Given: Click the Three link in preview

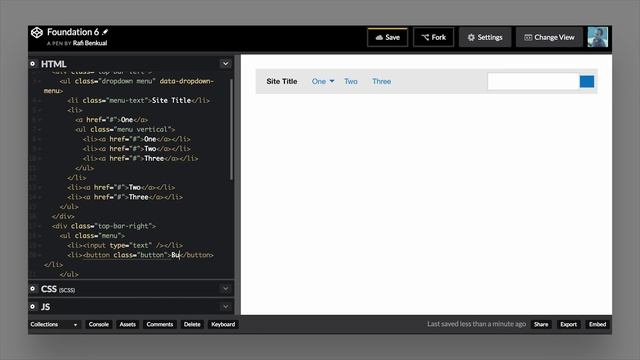Looking at the screenshot, I should [x=382, y=81].
